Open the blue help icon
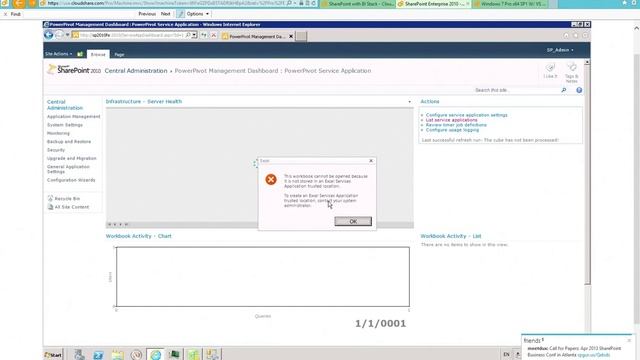 (x=579, y=90)
